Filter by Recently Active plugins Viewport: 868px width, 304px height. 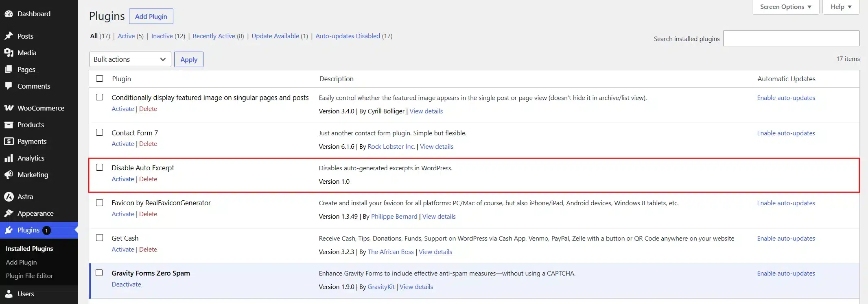coord(214,36)
